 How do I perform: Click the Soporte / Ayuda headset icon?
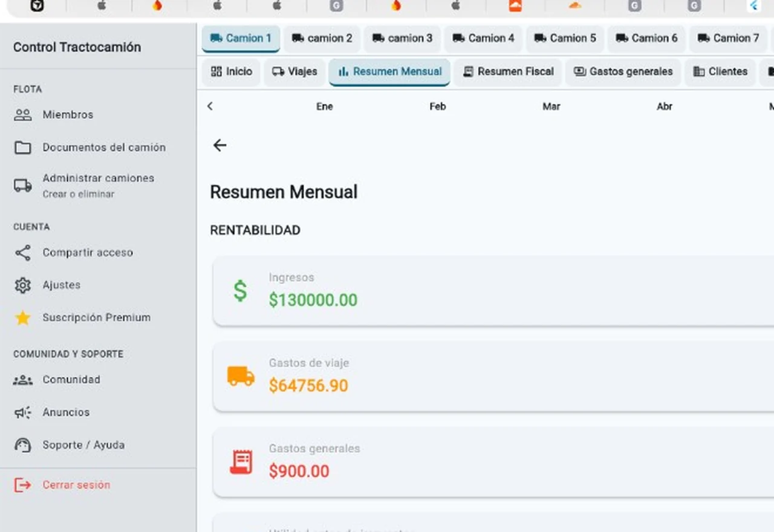coord(22,445)
